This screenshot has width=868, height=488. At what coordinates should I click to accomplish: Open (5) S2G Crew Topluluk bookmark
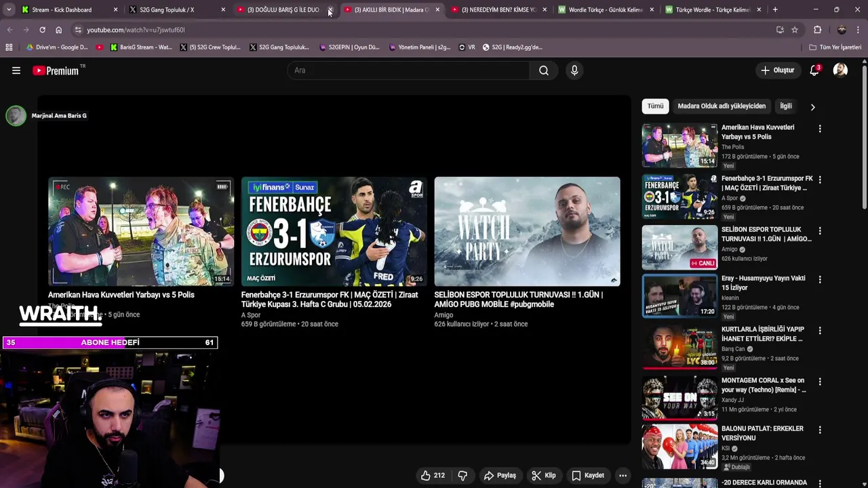210,47
